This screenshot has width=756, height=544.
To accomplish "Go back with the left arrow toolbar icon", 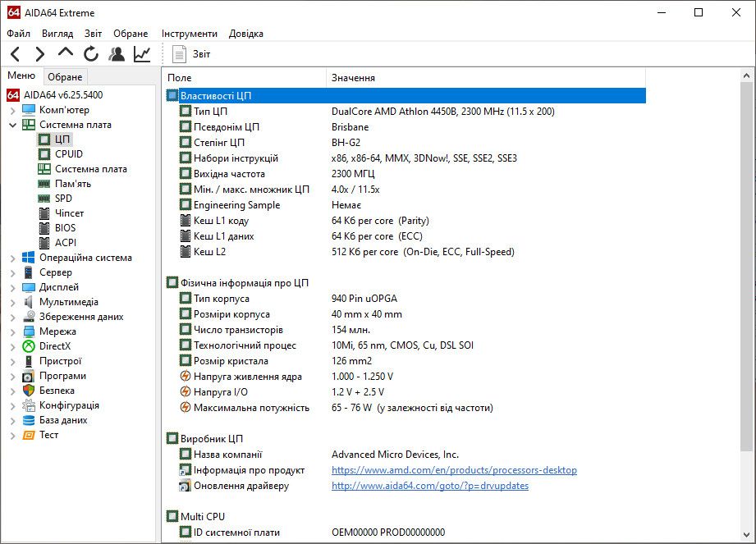I will (x=16, y=54).
